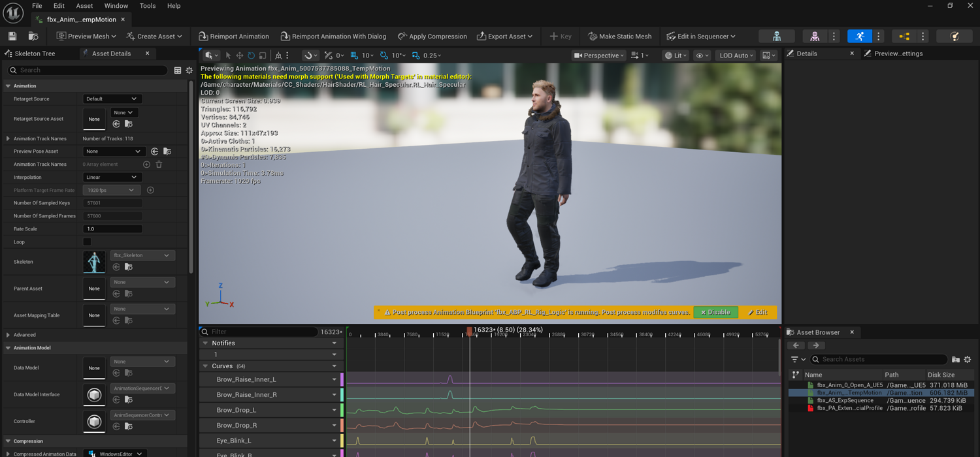
Task: Click Edit on post process warning bar
Action: click(x=758, y=312)
